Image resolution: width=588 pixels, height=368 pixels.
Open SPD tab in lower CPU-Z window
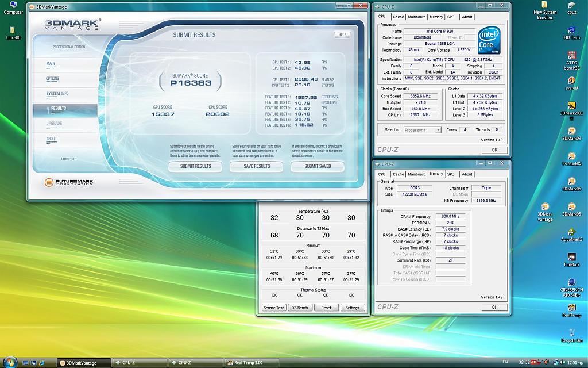451,174
